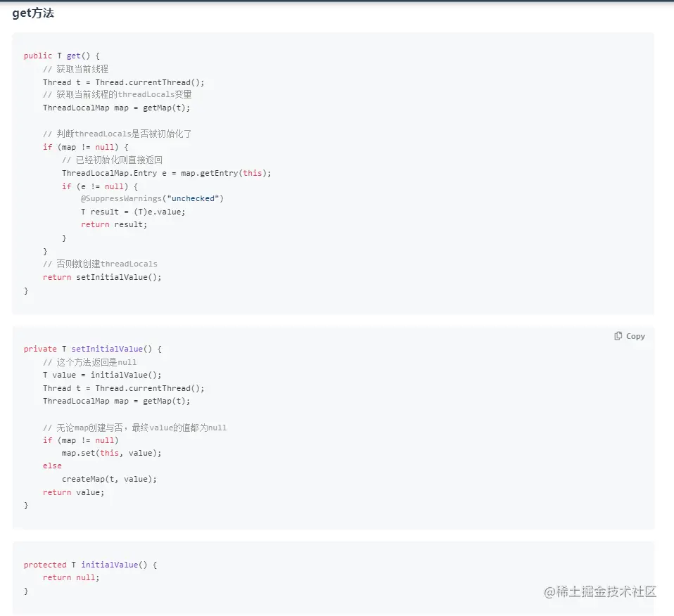Click the line "map.set(this, value);"
This screenshot has height=616, width=674.
pos(111,453)
